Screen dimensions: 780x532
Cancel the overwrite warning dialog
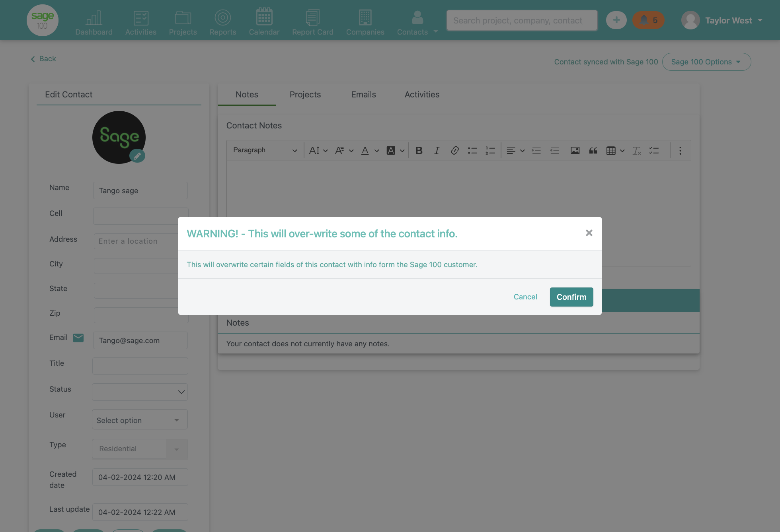(525, 297)
